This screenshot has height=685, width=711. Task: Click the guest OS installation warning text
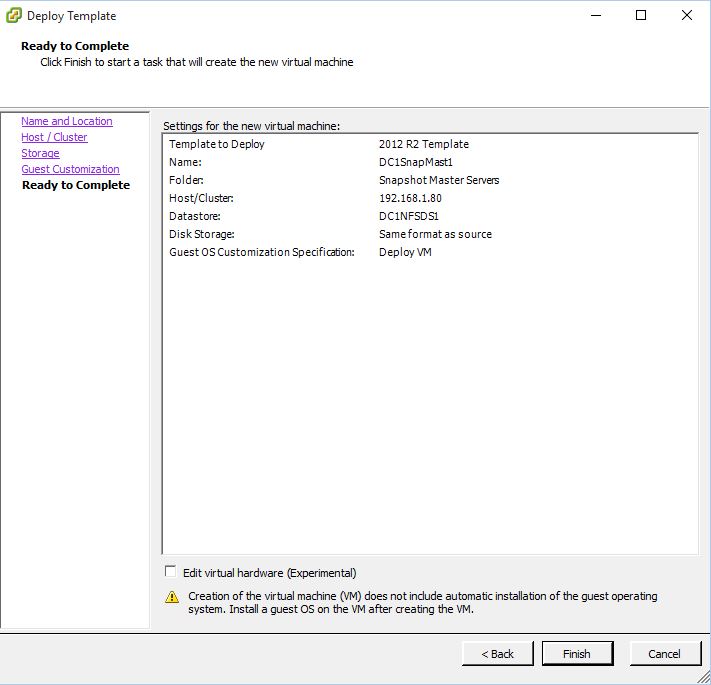coord(422,602)
